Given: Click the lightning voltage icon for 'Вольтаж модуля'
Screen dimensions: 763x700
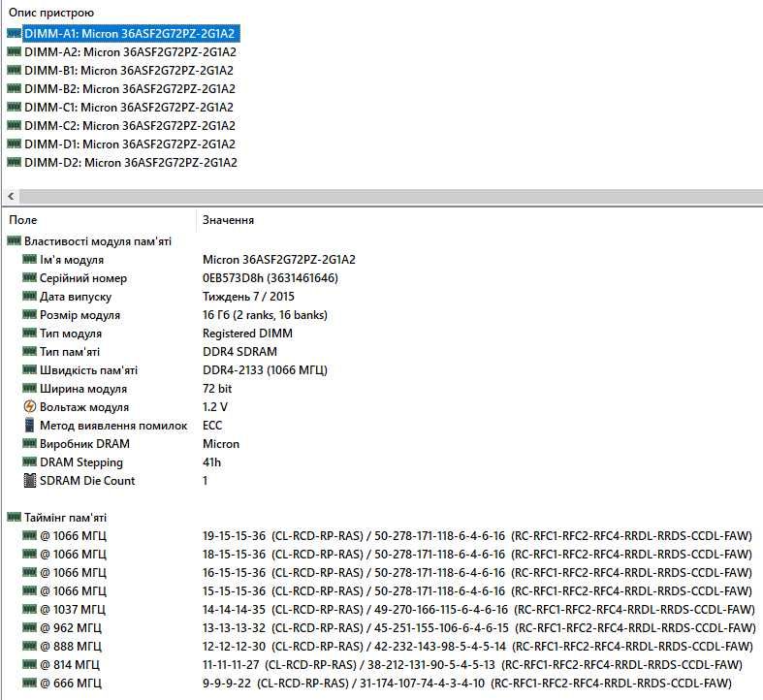Looking at the screenshot, I should point(30,406).
